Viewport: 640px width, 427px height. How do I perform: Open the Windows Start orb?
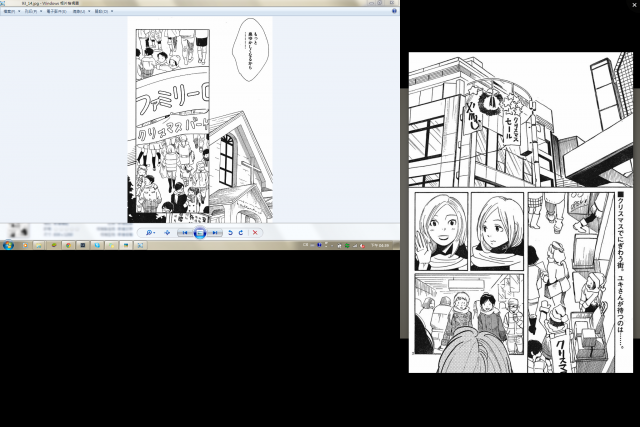point(8,245)
